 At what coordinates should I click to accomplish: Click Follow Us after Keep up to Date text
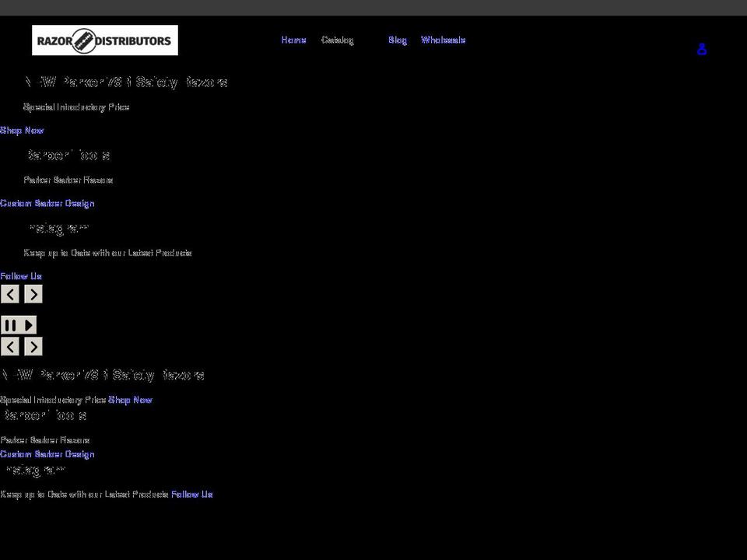click(x=192, y=495)
